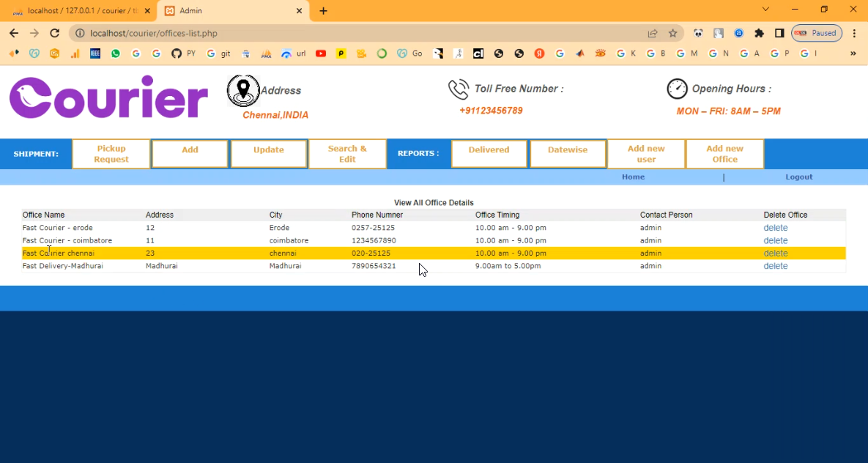Viewport: 868px width, 463px height.
Task: Open the tab search dropdown arrow
Action: point(765,10)
